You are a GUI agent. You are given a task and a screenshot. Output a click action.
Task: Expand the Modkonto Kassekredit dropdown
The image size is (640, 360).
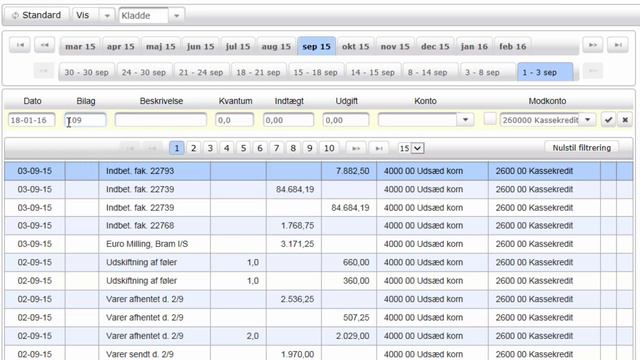tap(588, 120)
